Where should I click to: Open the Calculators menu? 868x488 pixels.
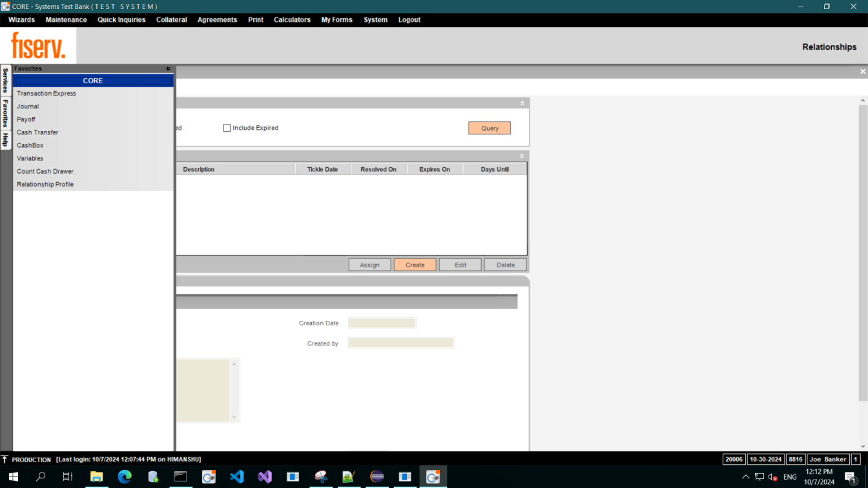pyautogui.click(x=292, y=20)
